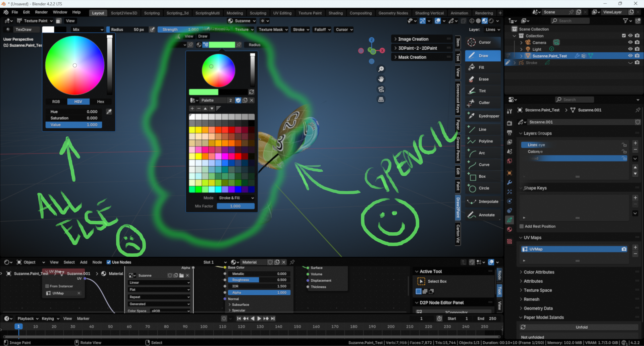Click the pan hand viewport icon

tap(381, 79)
